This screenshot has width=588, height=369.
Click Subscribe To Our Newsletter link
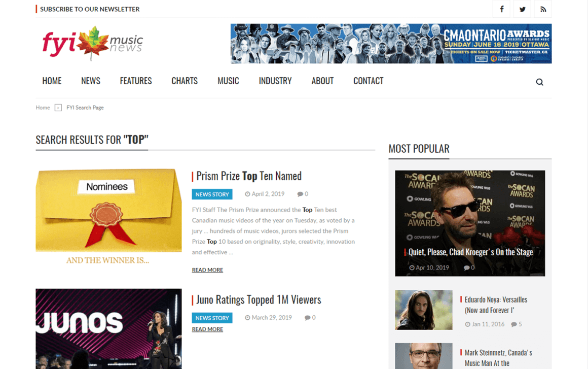[90, 9]
